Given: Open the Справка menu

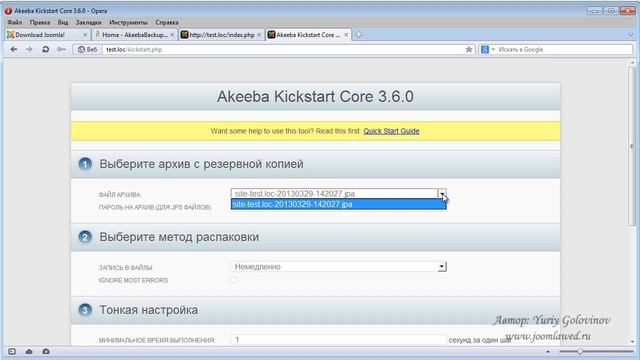Looking at the screenshot, I should tap(167, 22).
